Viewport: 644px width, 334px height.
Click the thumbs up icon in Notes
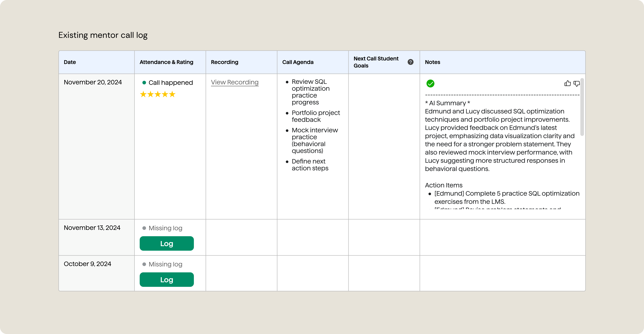[x=568, y=83]
